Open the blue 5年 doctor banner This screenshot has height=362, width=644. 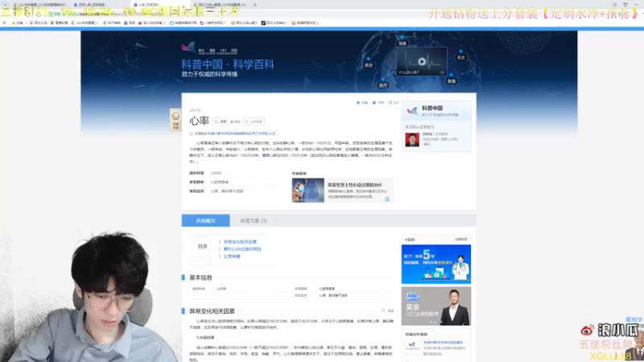436,264
